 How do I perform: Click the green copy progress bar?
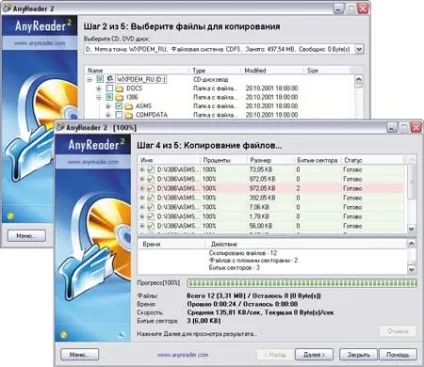pos(302,283)
